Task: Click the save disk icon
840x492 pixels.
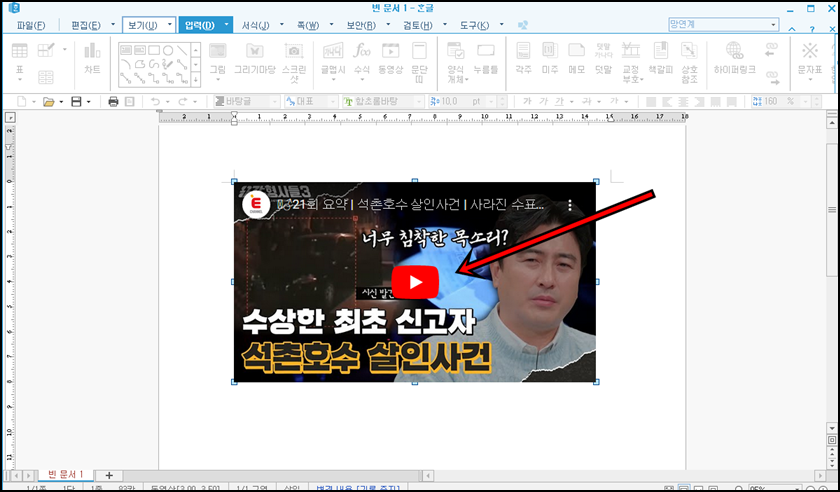Action: [x=77, y=101]
